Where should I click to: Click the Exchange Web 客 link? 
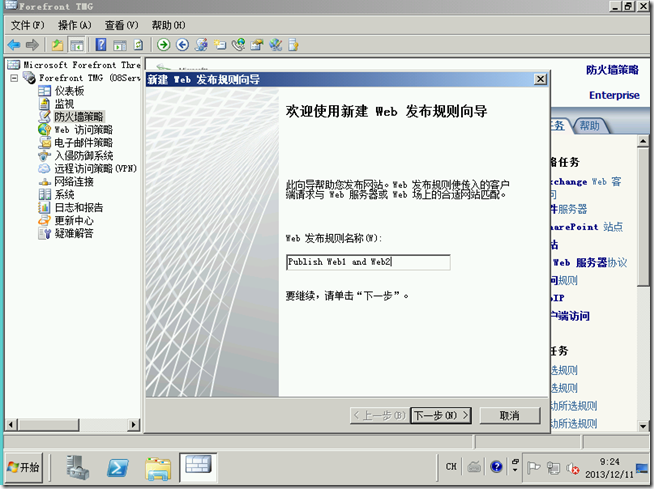[586, 181]
